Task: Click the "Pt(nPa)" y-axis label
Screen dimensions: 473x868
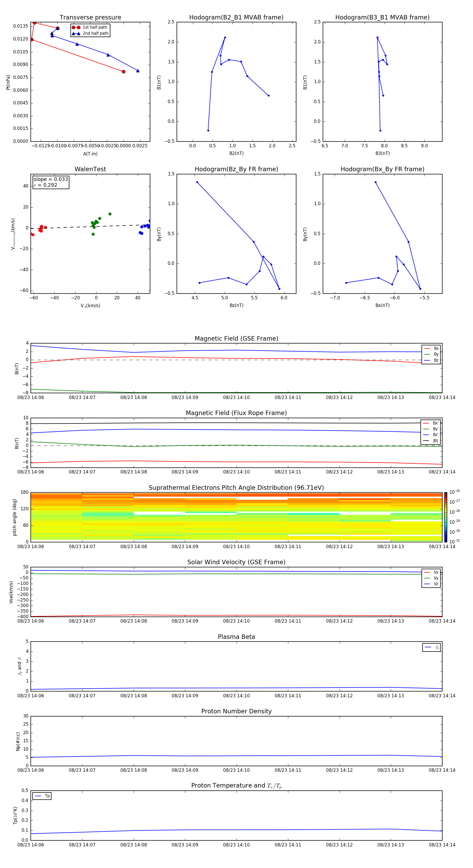Action: (8, 82)
